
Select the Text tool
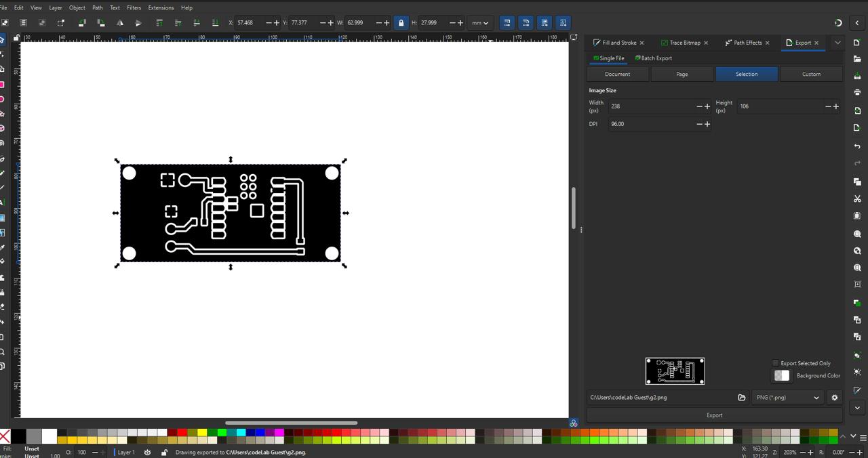pos(3,202)
